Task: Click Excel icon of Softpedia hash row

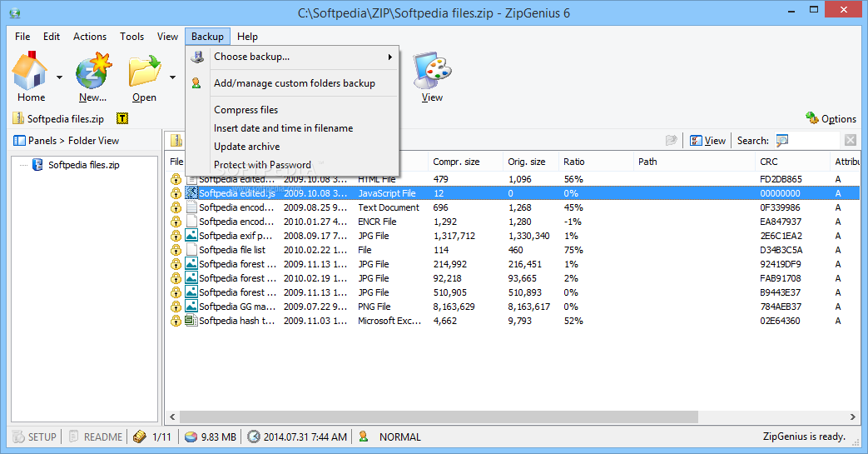Action: [191, 321]
